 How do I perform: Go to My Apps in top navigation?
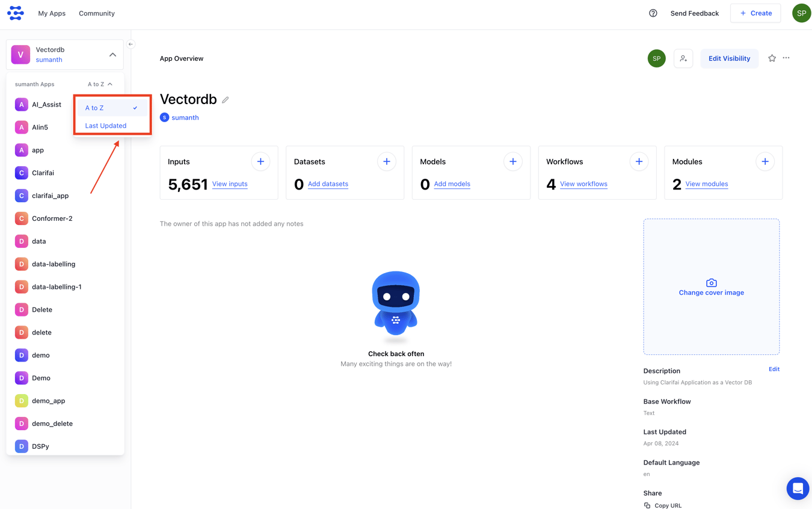click(52, 13)
